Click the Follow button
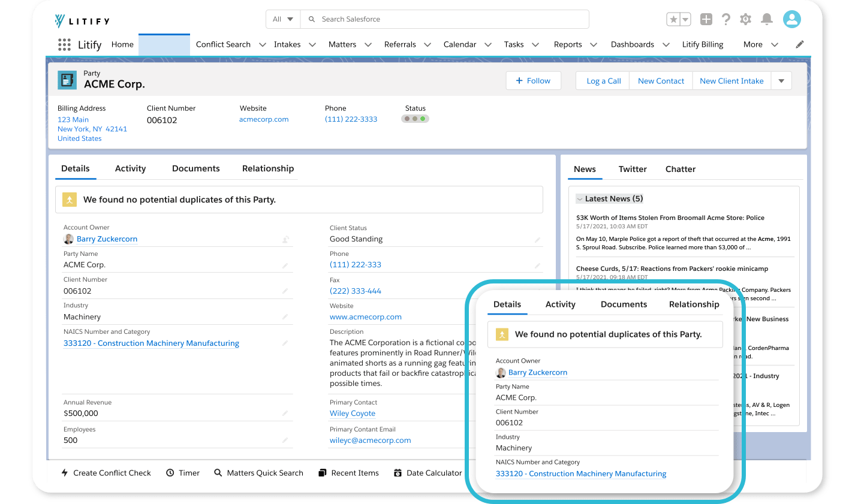This screenshot has height=504, width=855. pyautogui.click(x=534, y=81)
